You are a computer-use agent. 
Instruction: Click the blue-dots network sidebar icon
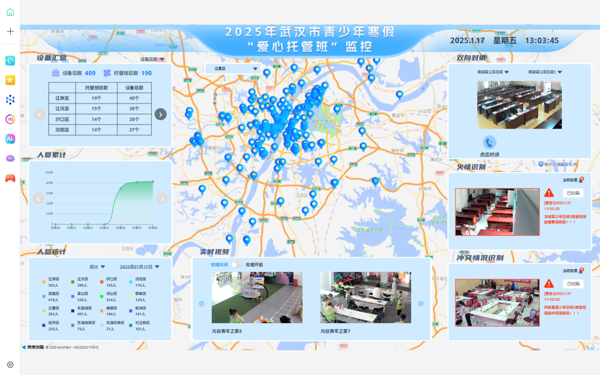(10, 100)
